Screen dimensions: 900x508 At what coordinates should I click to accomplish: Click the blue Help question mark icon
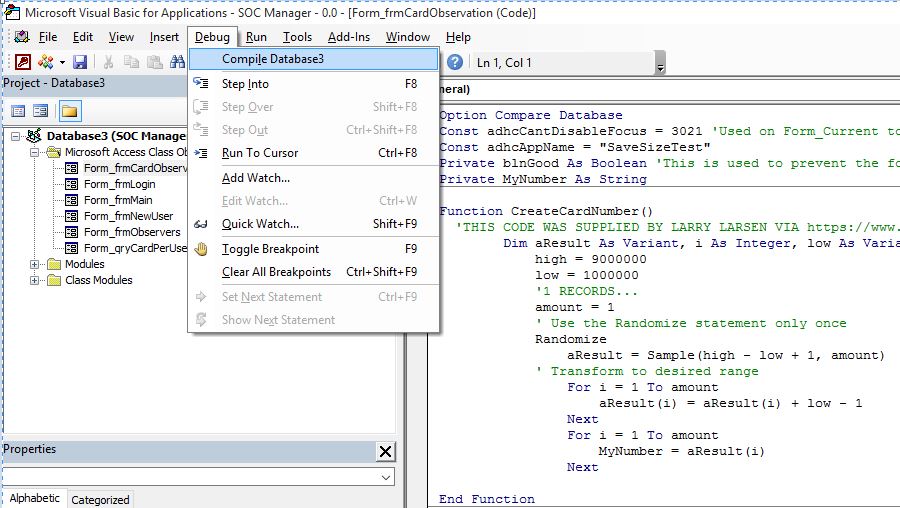[x=455, y=62]
